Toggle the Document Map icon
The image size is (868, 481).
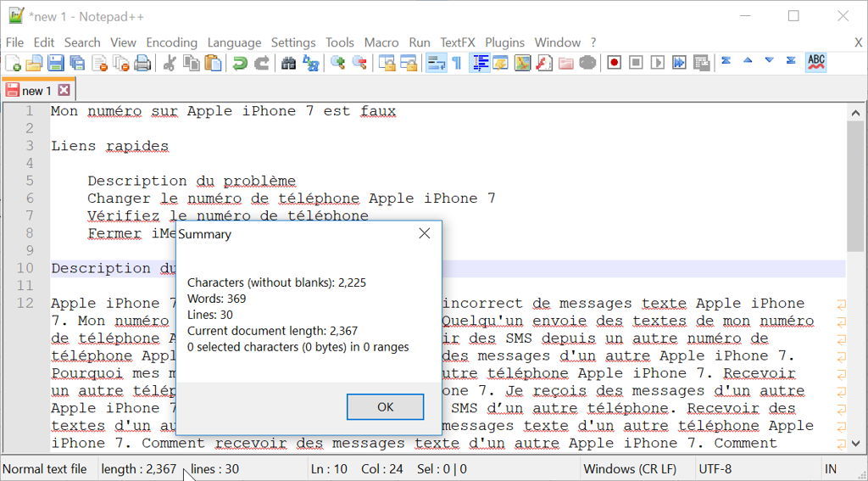click(x=522, y=63)
